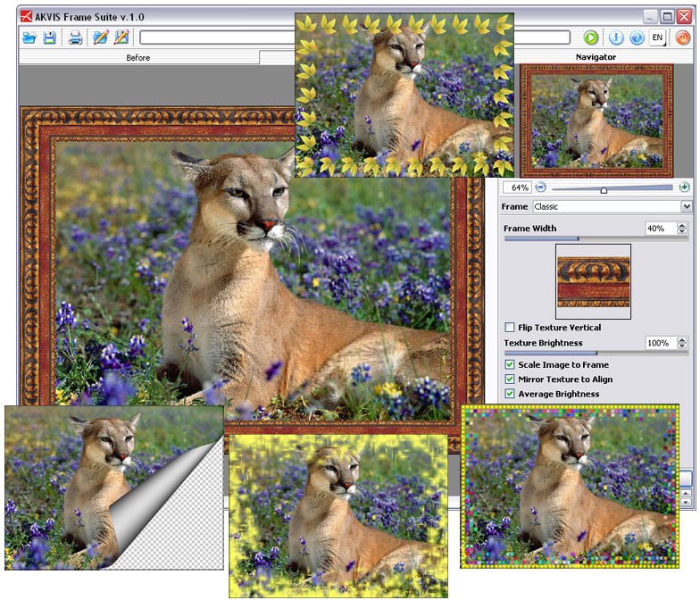Screen dimensions: 700x600
Task: Open the Frame type dropdown showing Classic
Action: click(612, 207)
